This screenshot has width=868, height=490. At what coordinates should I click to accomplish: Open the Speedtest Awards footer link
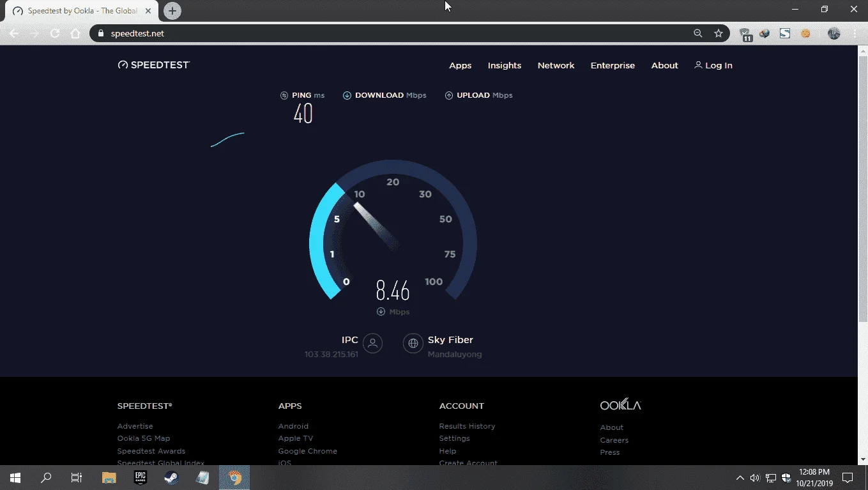coord(151,451)
